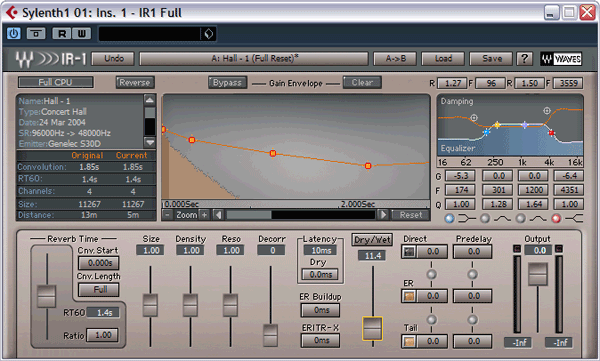This screenshot has height=361, width=600.
Task: Edit the Ratio 1.00 field
Action: (x=102, y=335)
